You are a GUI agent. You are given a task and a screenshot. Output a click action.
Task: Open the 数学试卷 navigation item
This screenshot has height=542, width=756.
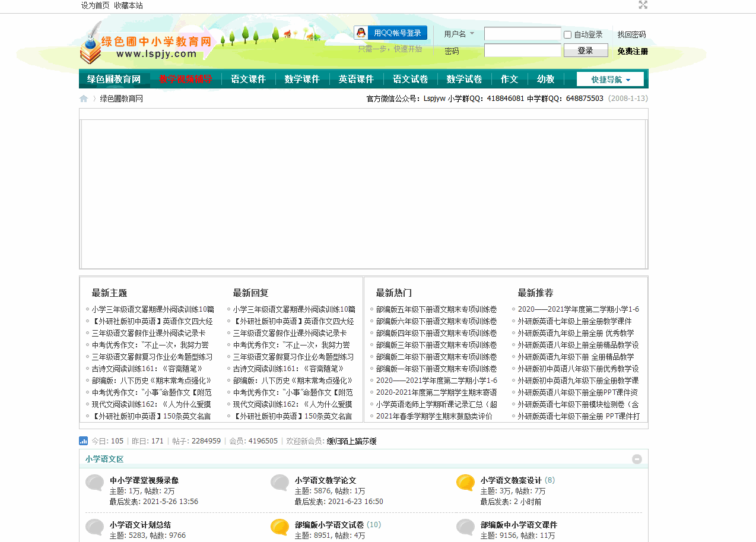[x=464, y=79]
